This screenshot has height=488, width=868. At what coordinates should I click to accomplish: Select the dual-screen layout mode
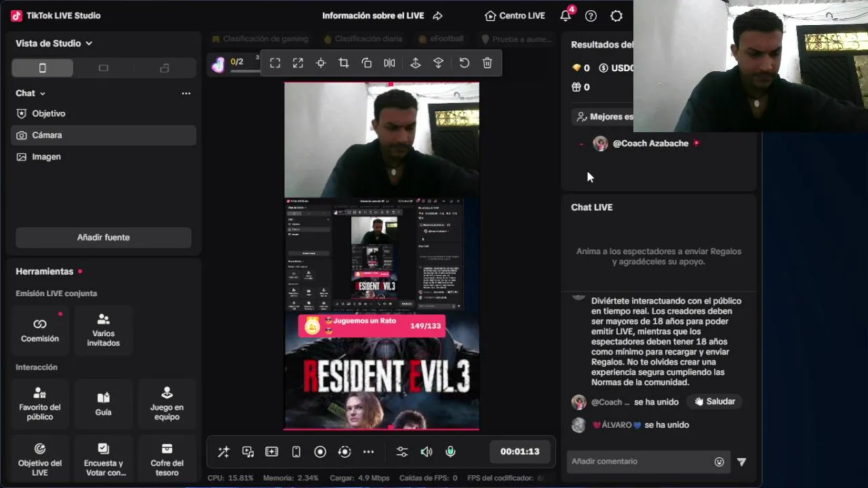pos(164,68)
